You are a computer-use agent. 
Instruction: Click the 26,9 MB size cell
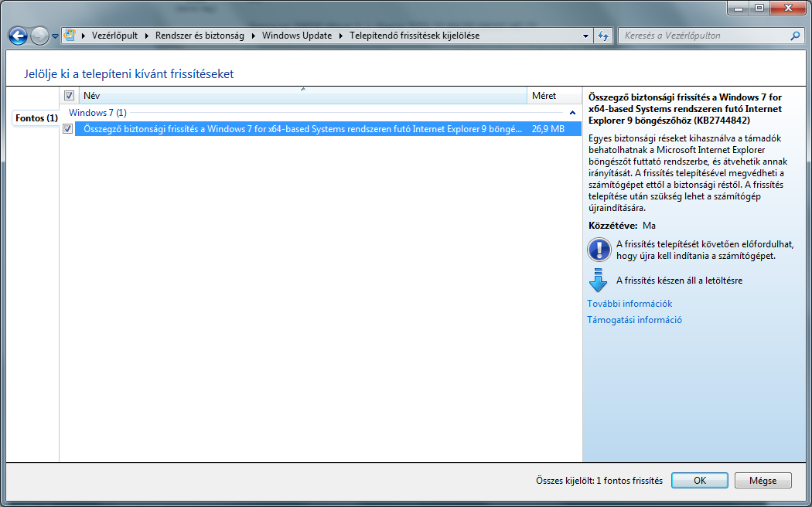click(x=548, y=129)
